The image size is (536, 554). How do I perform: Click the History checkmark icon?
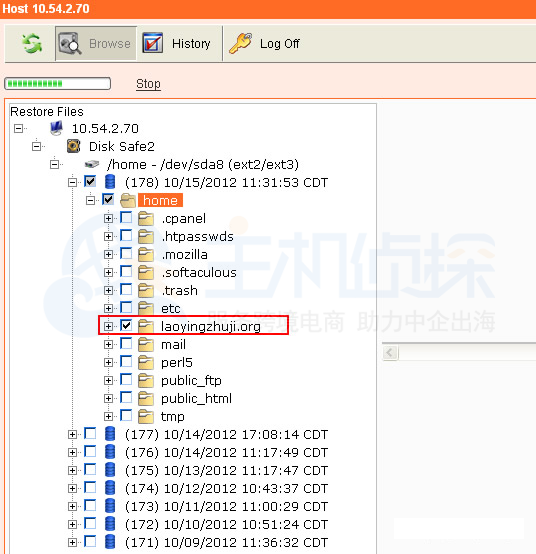[153, 43]
